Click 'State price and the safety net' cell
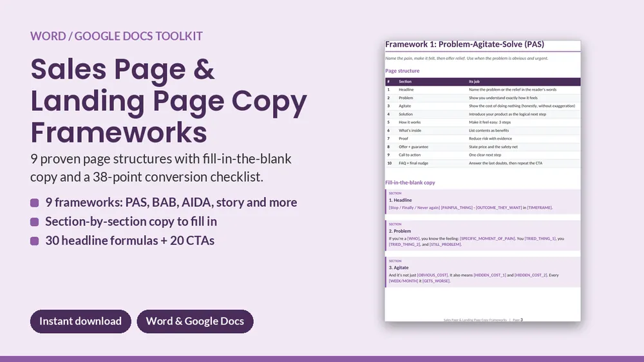This screenshot has width=644, height=362. 493,147
